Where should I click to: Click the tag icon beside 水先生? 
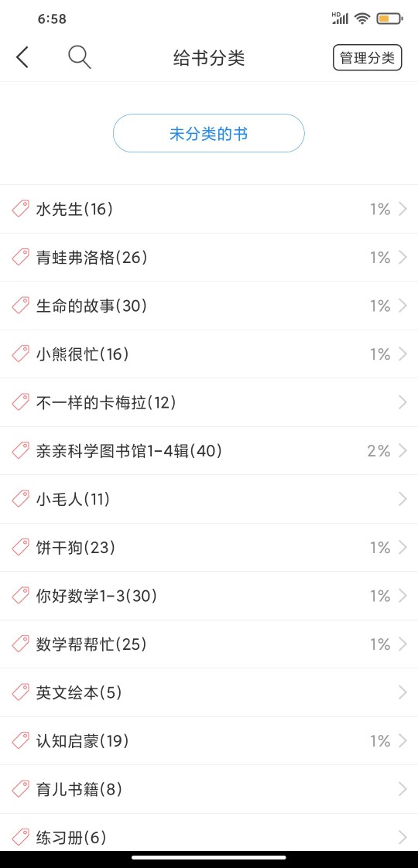click(x=20, y=209)
